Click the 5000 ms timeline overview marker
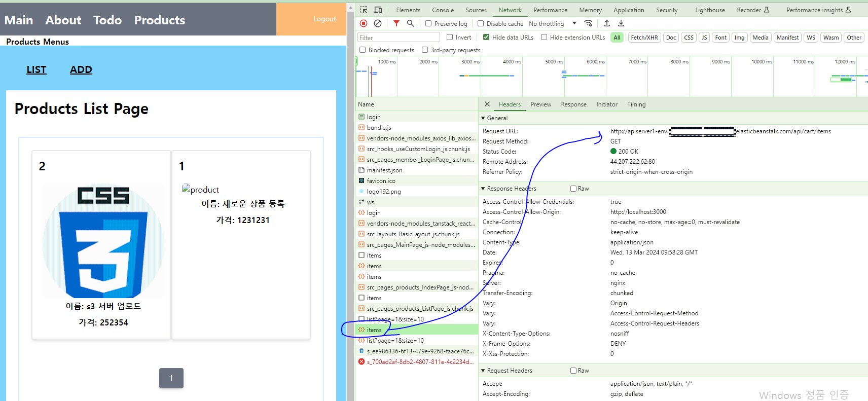The width and height of the screenshot is (868, 401). pos(554,61)
